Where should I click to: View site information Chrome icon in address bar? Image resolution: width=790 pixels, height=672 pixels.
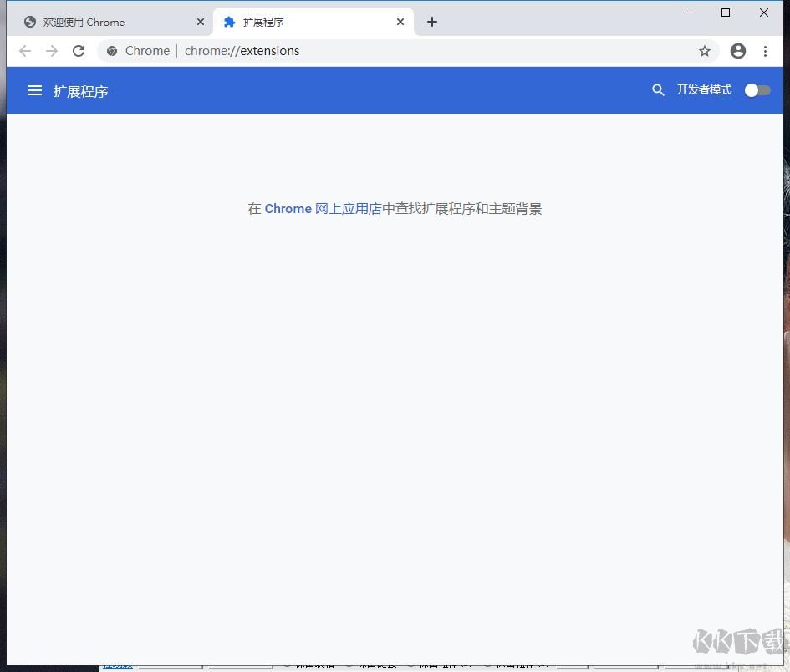[112, 51]
